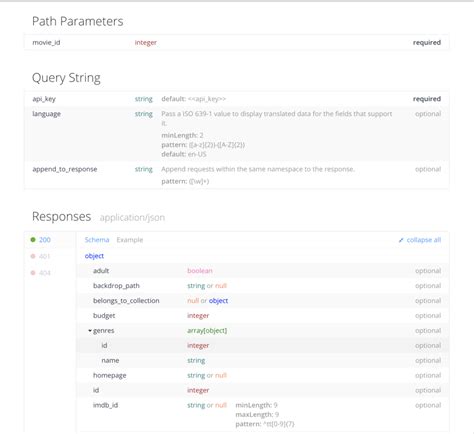Click the optional label of language
This screenshot has height=434, width=474.
click(428, 114)
